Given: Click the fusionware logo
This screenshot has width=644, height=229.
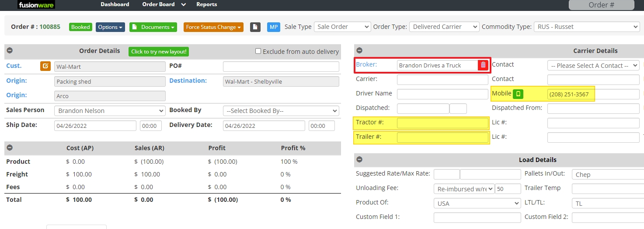Looking at the screenshot, I should coord(36,5).
